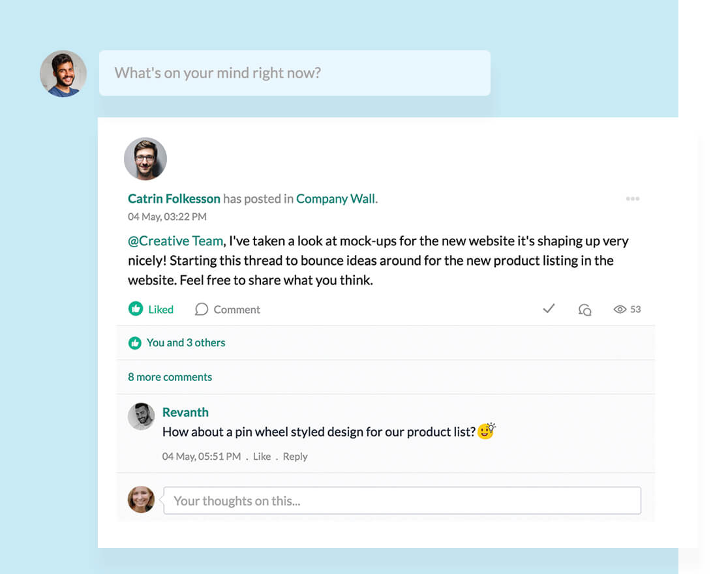The height and width of the screenshot is (574, 728).
Task: Click the @Creative Team mention
Action: [175, 241]
